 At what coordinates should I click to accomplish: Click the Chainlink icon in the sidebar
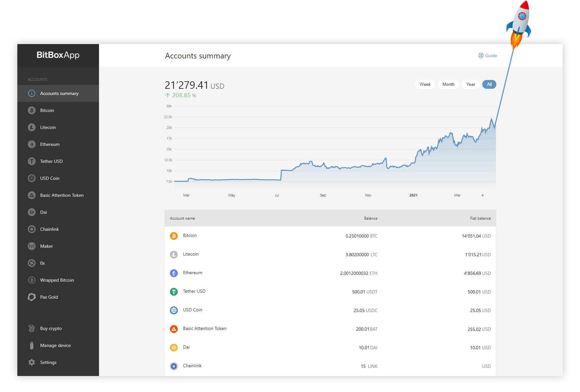point(32,229)
